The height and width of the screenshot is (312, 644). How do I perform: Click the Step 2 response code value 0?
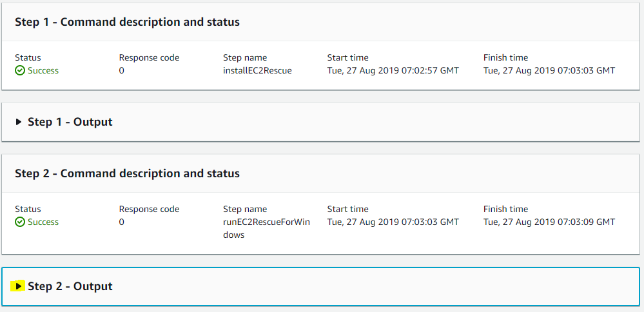click(122, 222)
